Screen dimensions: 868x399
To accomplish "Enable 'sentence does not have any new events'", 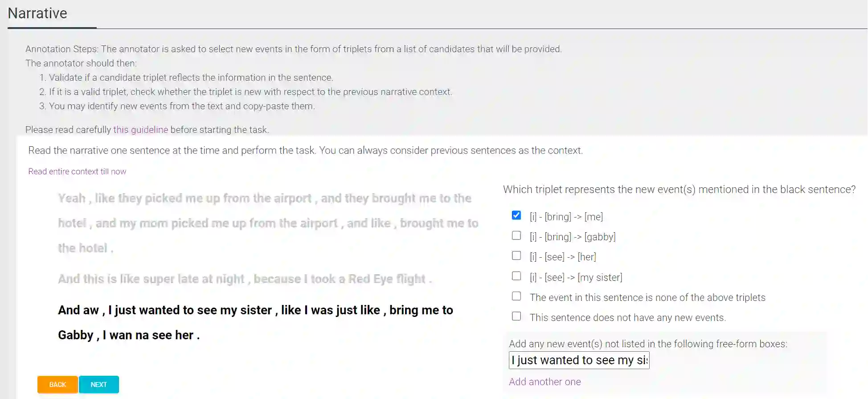I will click(516, 317).
